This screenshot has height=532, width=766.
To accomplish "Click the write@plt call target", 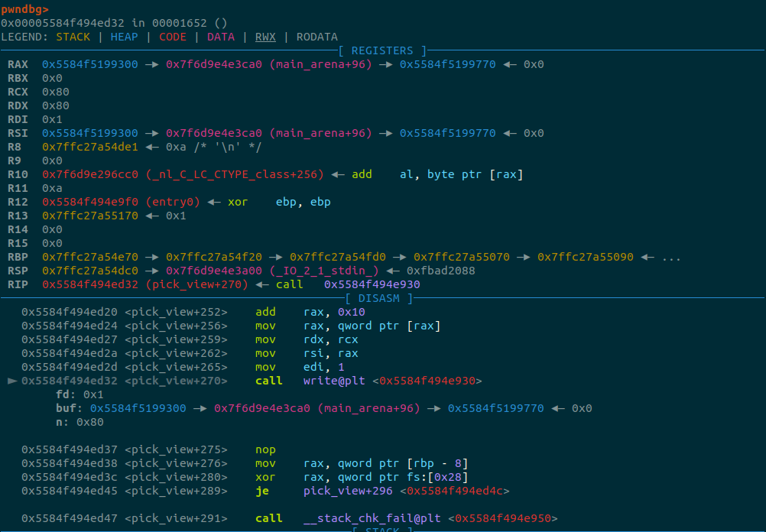I will (337, 381).
